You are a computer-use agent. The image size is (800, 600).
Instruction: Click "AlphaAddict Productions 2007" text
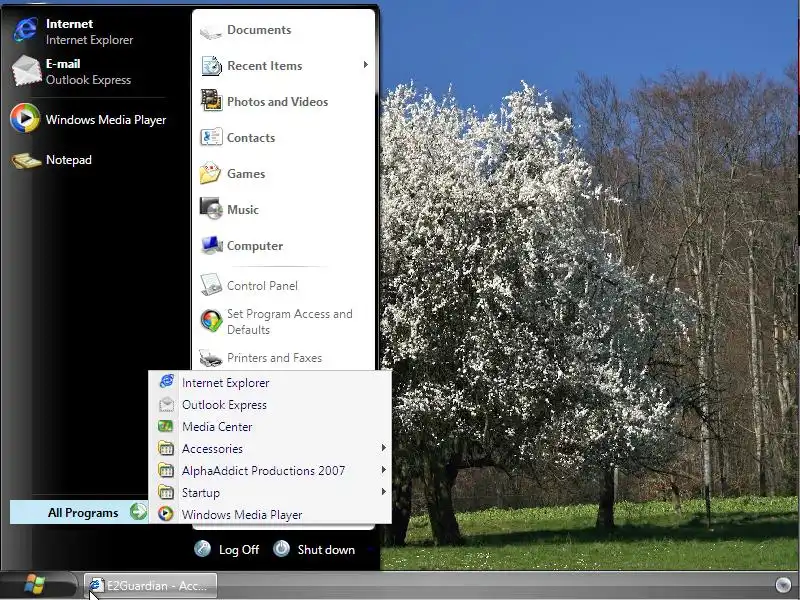264,470
